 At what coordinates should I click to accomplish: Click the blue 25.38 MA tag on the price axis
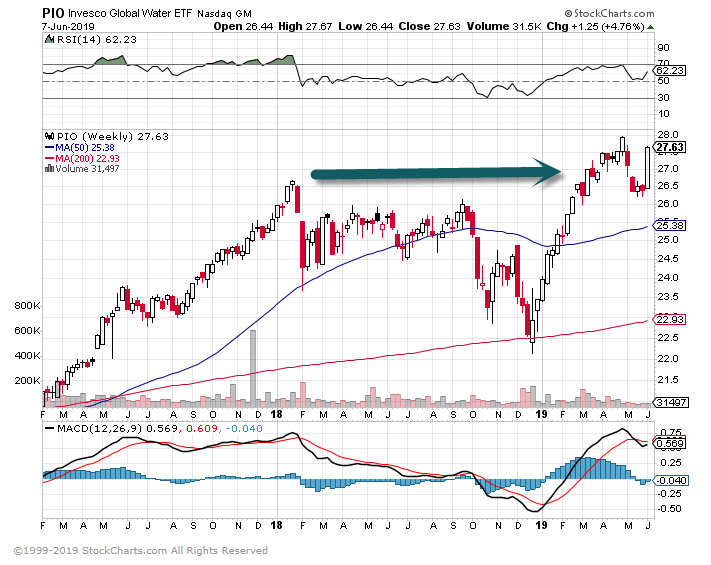coord(670,225)
